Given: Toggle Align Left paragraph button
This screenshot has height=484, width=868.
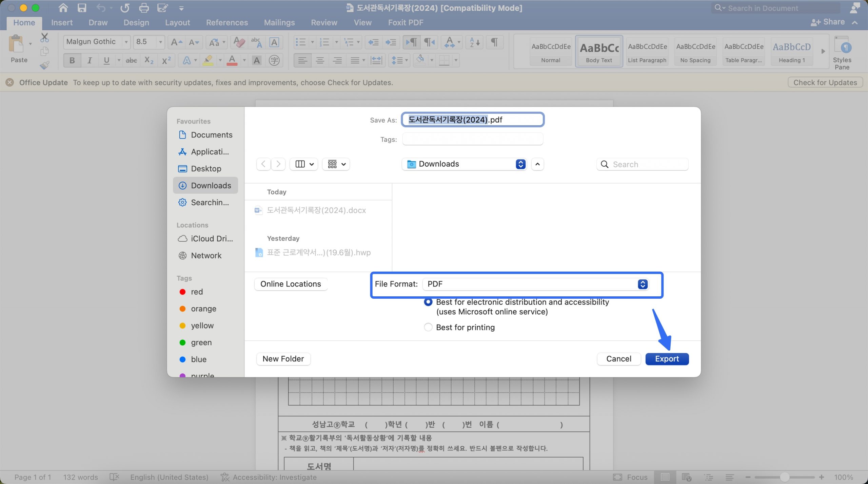Looking at the screenshot, I should coord(302,60).
